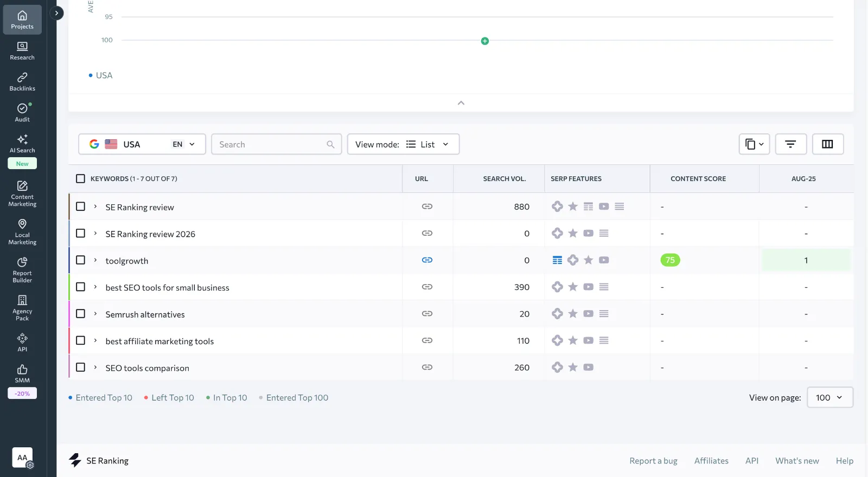Open the Projects sidebar section

pos(22,20)
